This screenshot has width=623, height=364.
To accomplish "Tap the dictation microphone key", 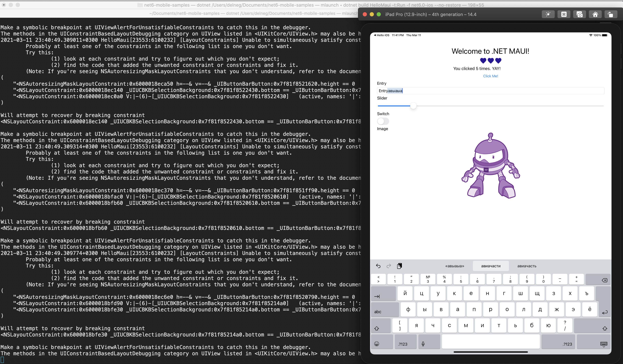I will coord(423,344).
